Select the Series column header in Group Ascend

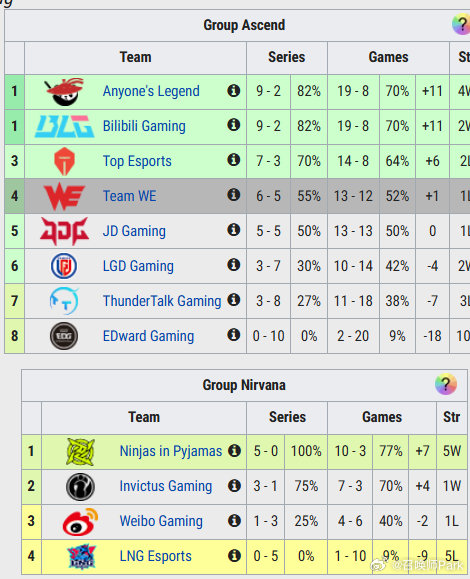(x=287, y=57)
